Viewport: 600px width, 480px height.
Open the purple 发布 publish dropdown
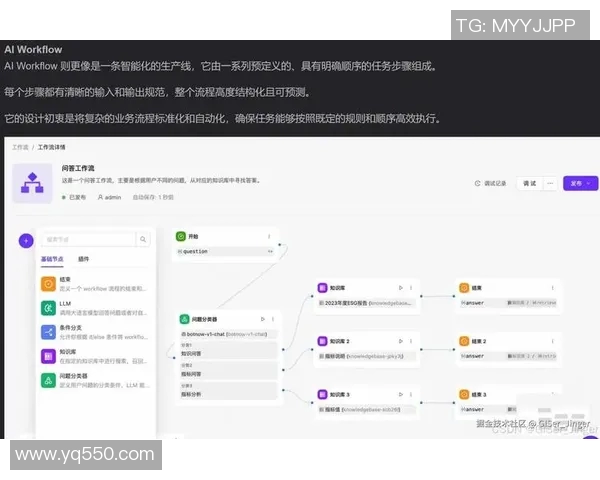580,183
